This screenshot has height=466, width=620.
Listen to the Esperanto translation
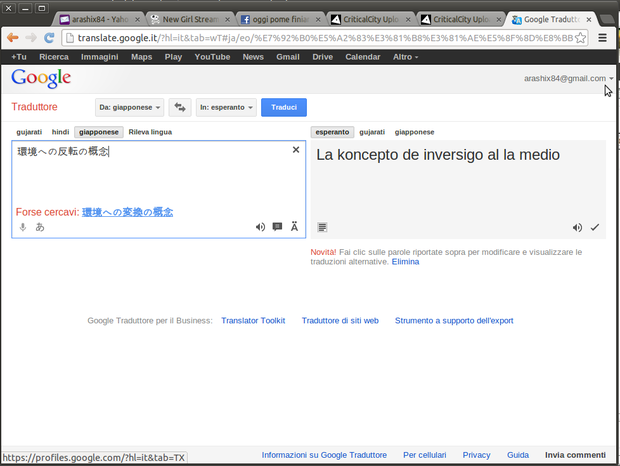coord(577,227)
